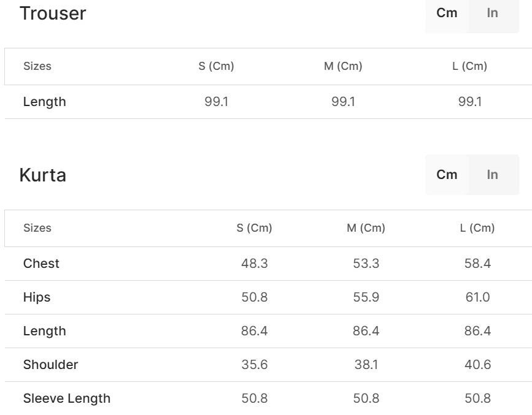The height and width of the screenshot is (415, 532).
Task: Click the L (Cm) column header in Kurta table
Action: [477, 228]
